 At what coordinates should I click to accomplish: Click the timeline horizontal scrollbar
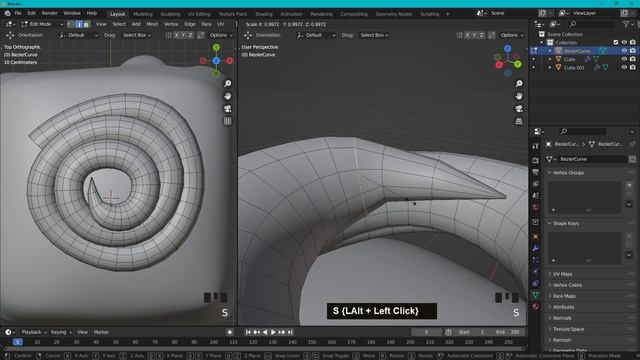click(264, 349)
